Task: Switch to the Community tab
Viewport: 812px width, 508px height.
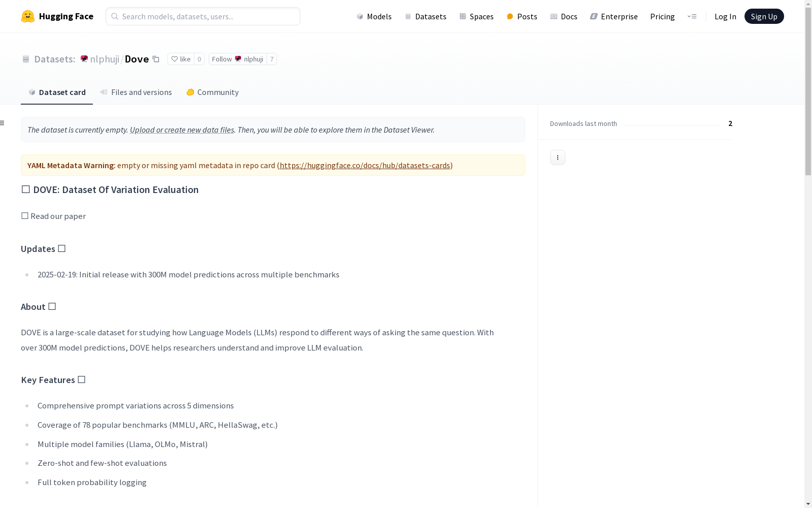Action: [212, 92]
